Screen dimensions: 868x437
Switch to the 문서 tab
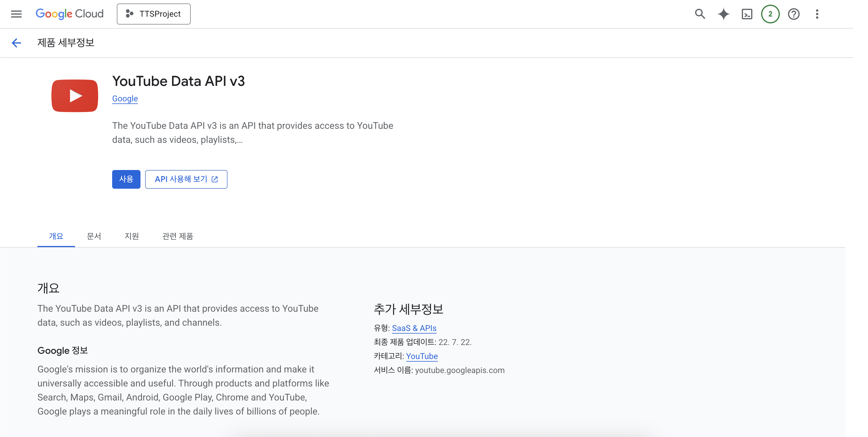(x=94, y=236)
